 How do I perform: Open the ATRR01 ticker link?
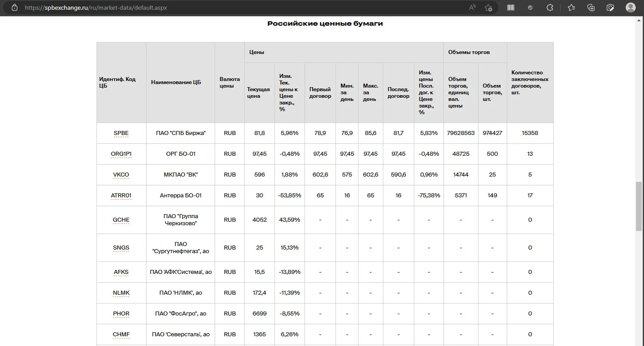(x=121, y=195)
